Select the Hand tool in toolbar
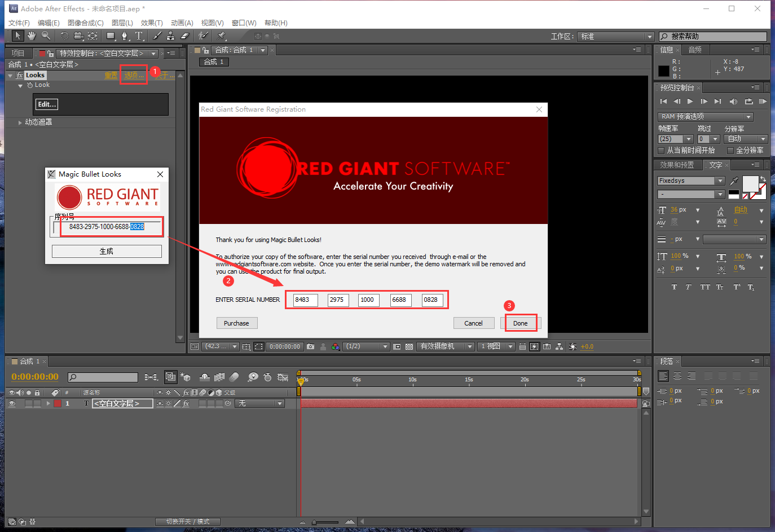Viewport: 775px width, 532px height. (32, 36)
